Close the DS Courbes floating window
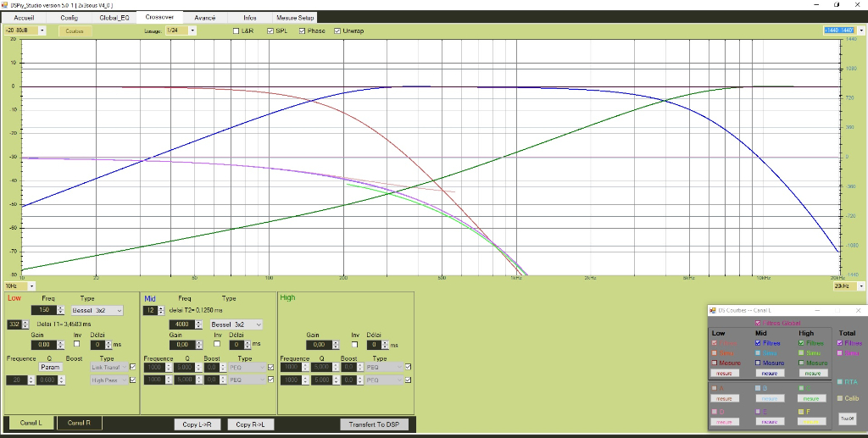Image resolution: width=868 pixels, height=438 pixels. [x=858, y=311]
